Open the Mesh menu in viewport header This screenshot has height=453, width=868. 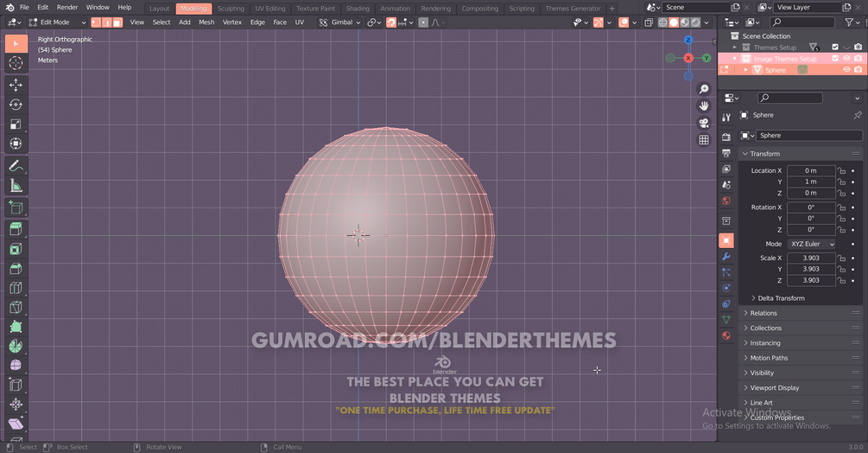pyautogui.click(x=206, y=22)
